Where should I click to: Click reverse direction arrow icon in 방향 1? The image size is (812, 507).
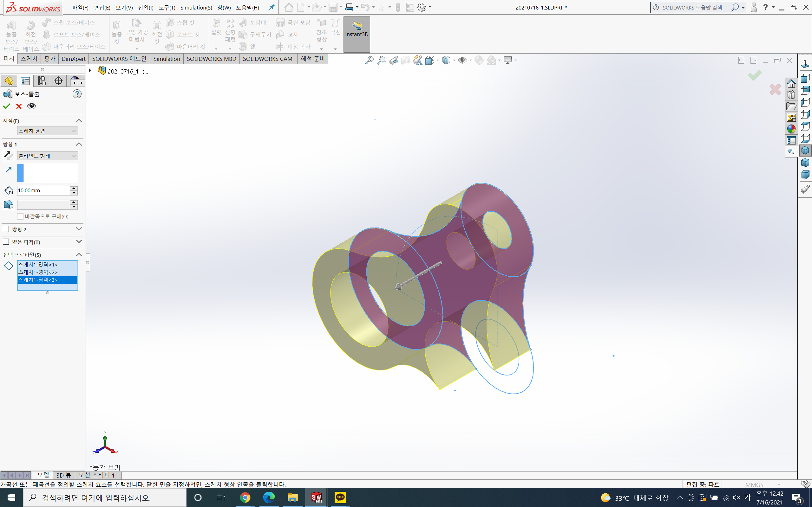click(x=8, y=156)
